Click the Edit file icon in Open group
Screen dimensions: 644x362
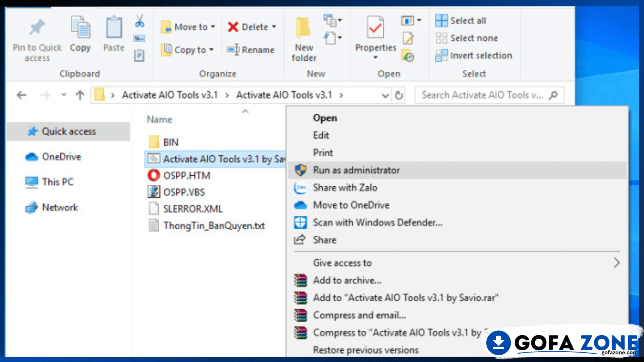coord(408,39)
